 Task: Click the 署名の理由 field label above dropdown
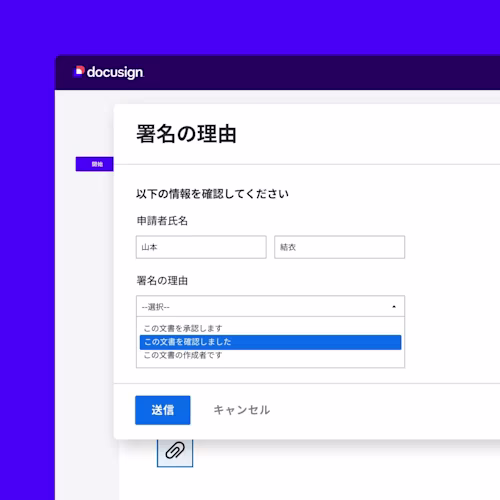162,281
